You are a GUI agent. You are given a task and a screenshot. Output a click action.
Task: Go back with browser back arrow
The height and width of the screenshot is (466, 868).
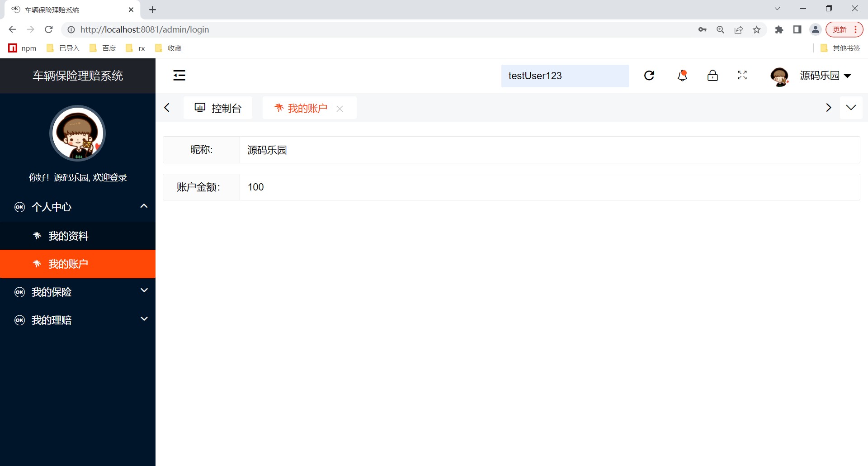pos(12,29)
